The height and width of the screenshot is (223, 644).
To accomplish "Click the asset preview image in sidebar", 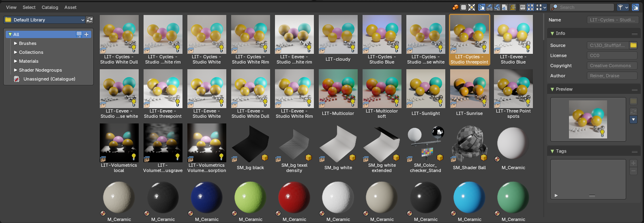I will click(588, 119).
